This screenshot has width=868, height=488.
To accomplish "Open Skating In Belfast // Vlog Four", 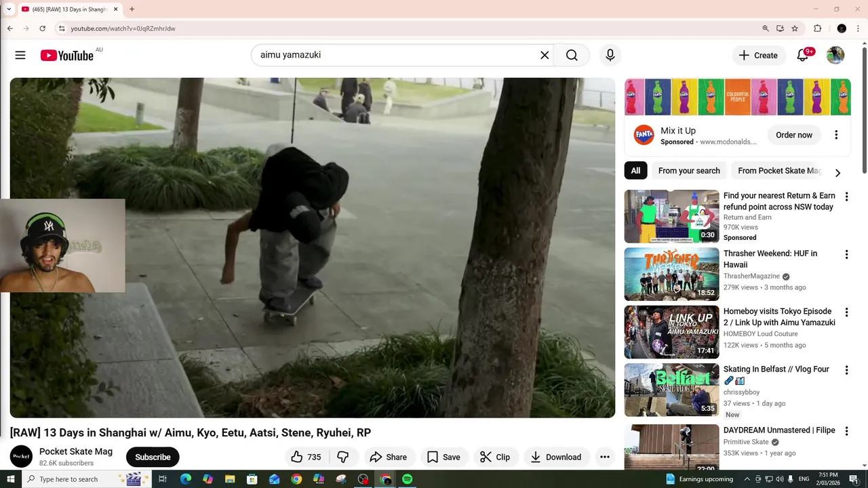I will (776, 374).
